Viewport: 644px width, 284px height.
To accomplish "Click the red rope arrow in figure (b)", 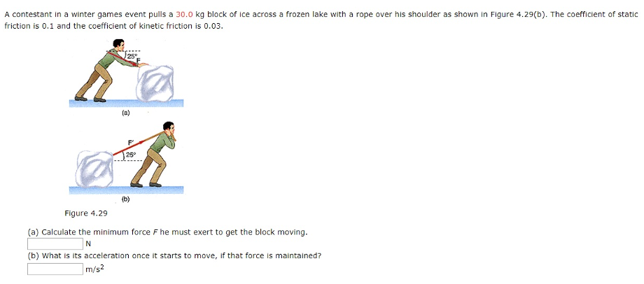I will click(129, 148).
